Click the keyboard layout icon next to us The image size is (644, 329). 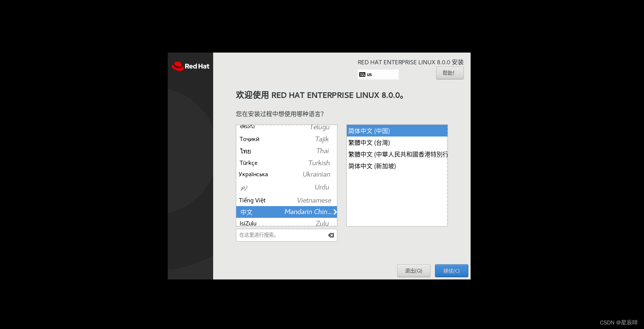point(362,74)
